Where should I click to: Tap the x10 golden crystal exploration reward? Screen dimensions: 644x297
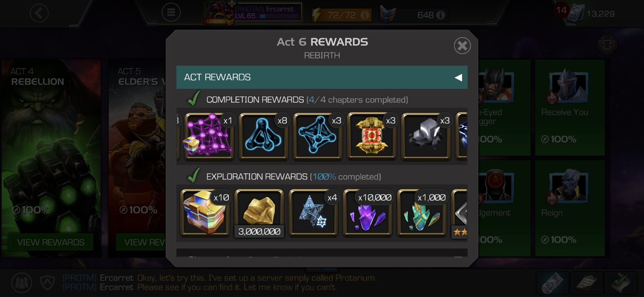[205, 213]
